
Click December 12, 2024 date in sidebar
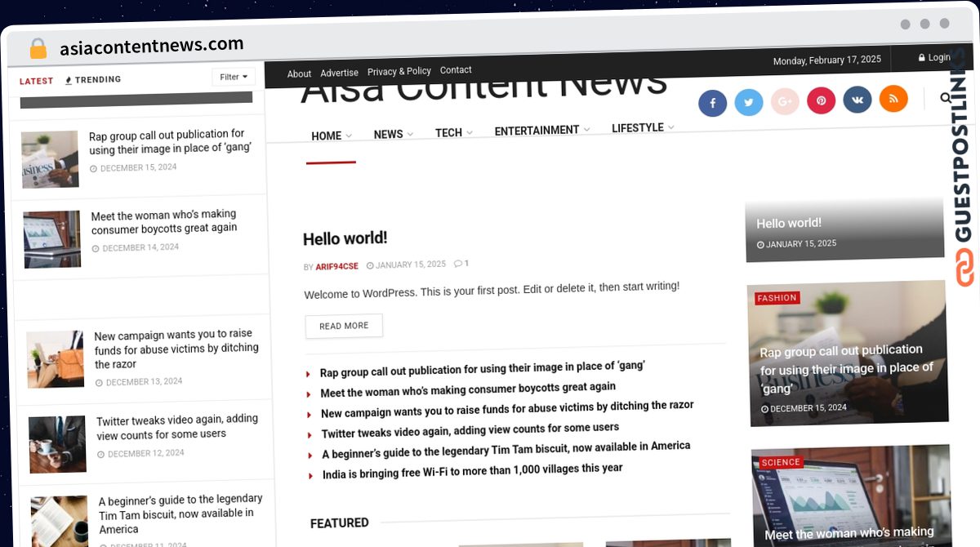pos(140,454)
